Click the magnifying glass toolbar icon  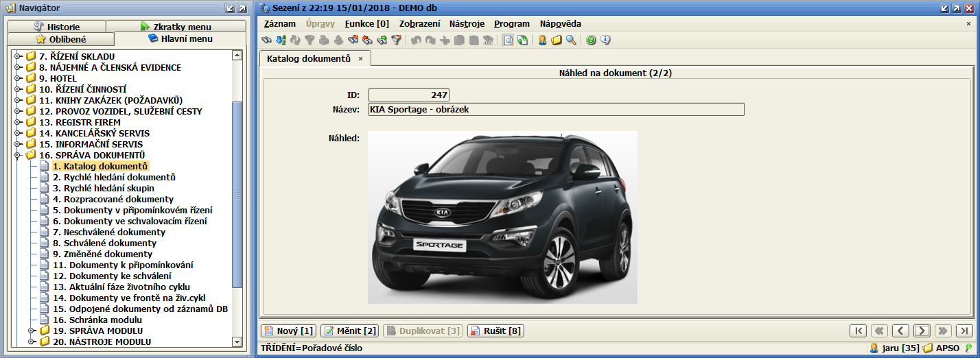tap(570, 40)
